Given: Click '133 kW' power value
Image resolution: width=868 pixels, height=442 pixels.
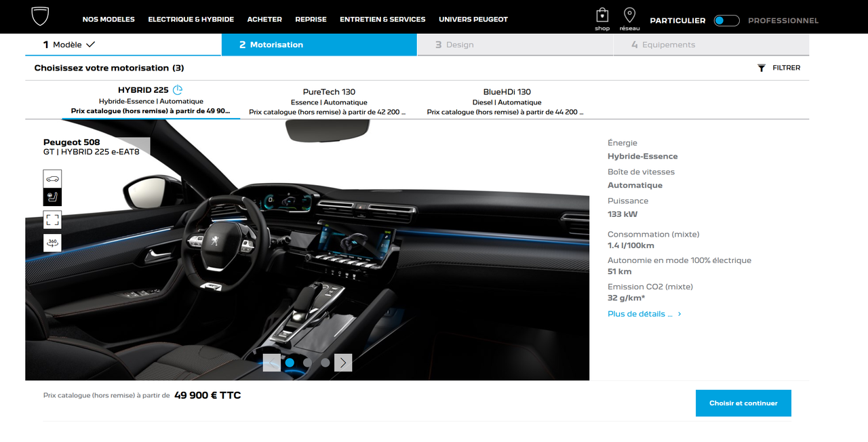Looking at the screenshot, I should coord(623,214).
